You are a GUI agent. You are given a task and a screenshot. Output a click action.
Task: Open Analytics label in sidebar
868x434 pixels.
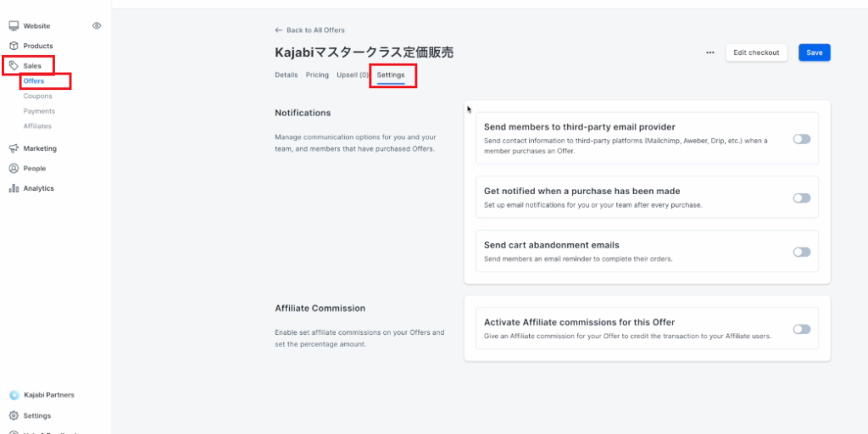pos(39,188)
